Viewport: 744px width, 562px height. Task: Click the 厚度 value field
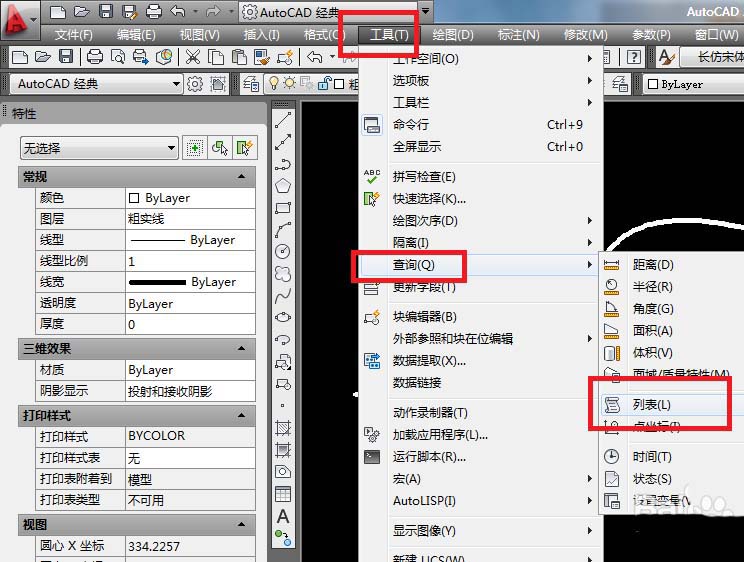pos(190,324)
